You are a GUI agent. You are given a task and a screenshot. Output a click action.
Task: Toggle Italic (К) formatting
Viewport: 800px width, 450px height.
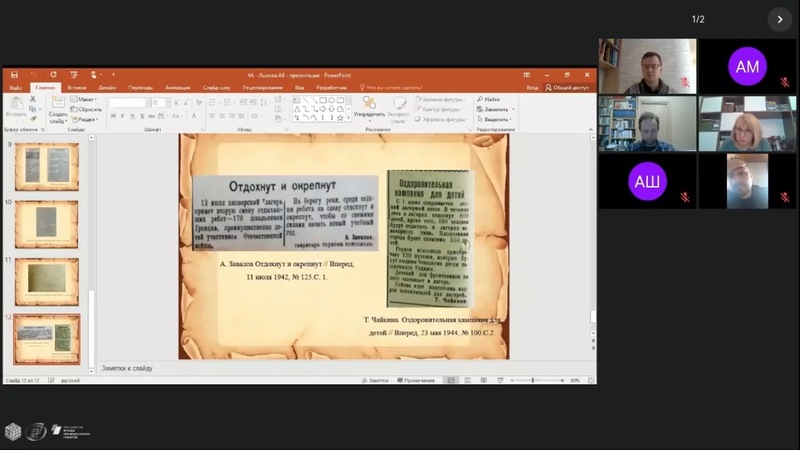click(x=122, y=116)
